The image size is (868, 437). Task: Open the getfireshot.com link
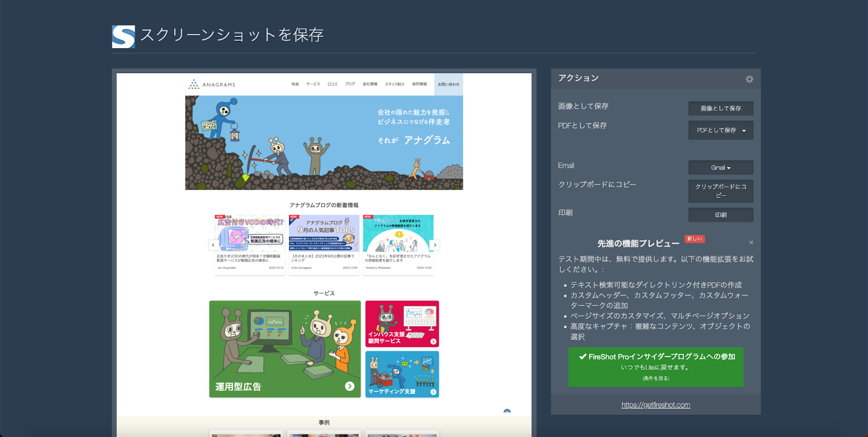655,405
